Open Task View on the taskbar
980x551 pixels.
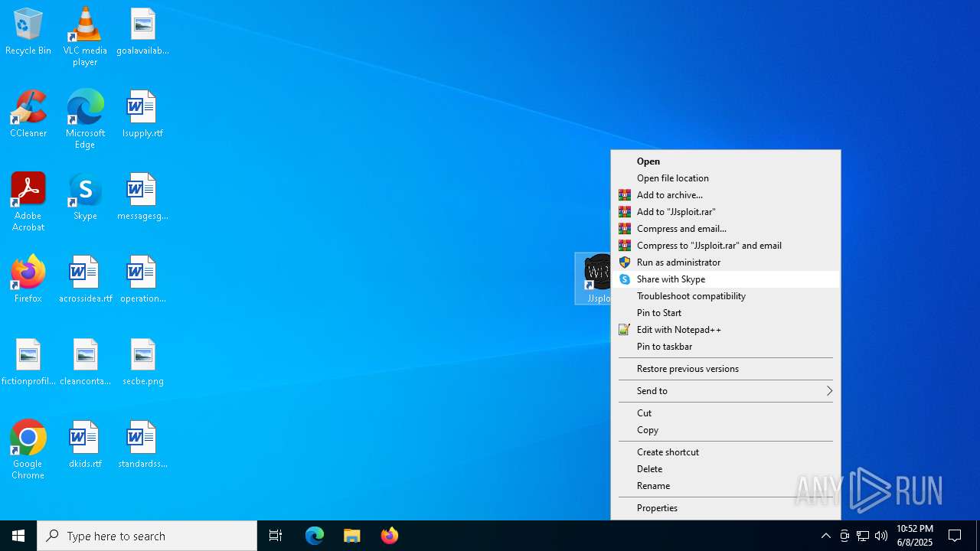[x=276, y=536]
